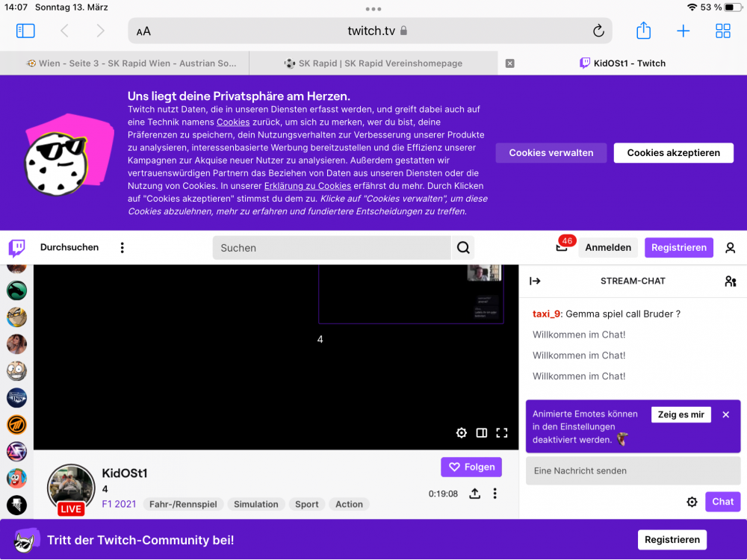
Task: Open the AA reader settings menu
Action: point(143,31)
